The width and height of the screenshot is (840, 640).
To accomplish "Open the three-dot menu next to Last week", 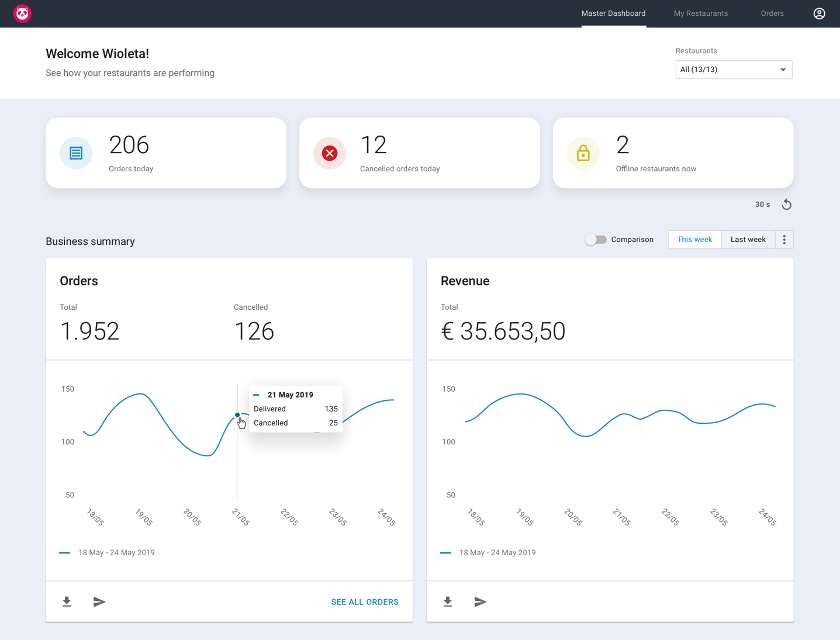I will (784, 239).
